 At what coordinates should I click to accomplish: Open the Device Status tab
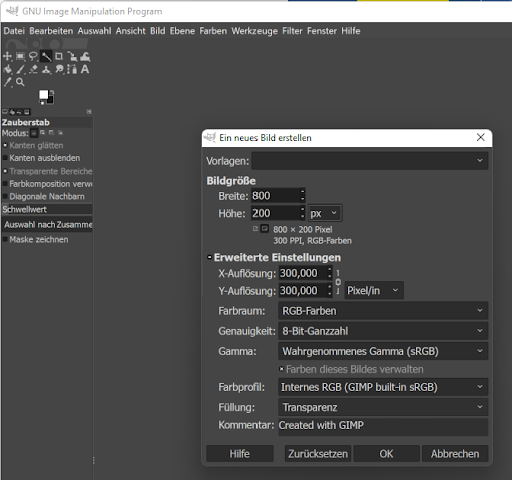click(x=12, y=112)
